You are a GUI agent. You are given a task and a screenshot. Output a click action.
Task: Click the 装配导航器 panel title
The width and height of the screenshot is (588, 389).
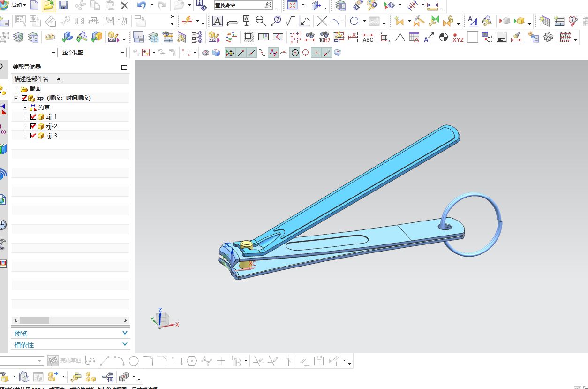pyautogui.click(x=27, y=67)
